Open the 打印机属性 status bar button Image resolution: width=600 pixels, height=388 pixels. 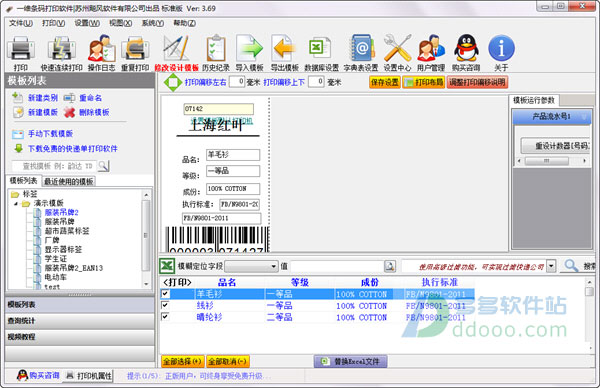click(x=89, y=376)
